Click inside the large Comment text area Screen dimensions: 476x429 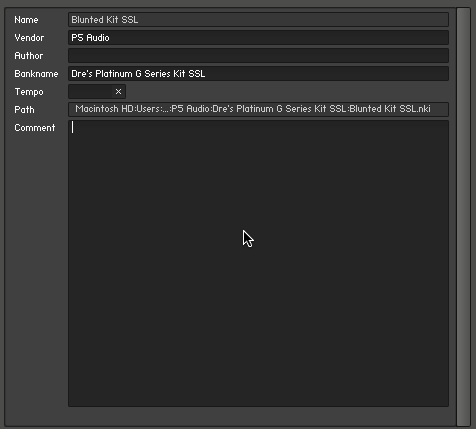(x=258, y=263)
